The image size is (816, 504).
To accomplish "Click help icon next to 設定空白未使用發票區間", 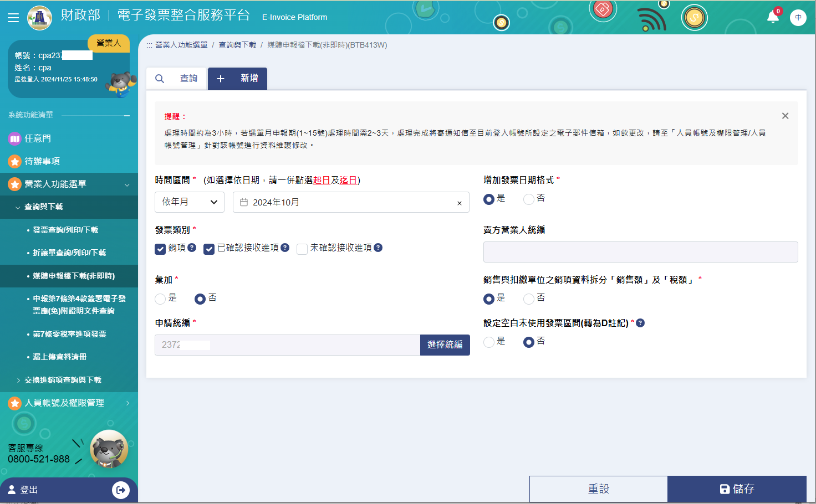I will tap(640, 323).
